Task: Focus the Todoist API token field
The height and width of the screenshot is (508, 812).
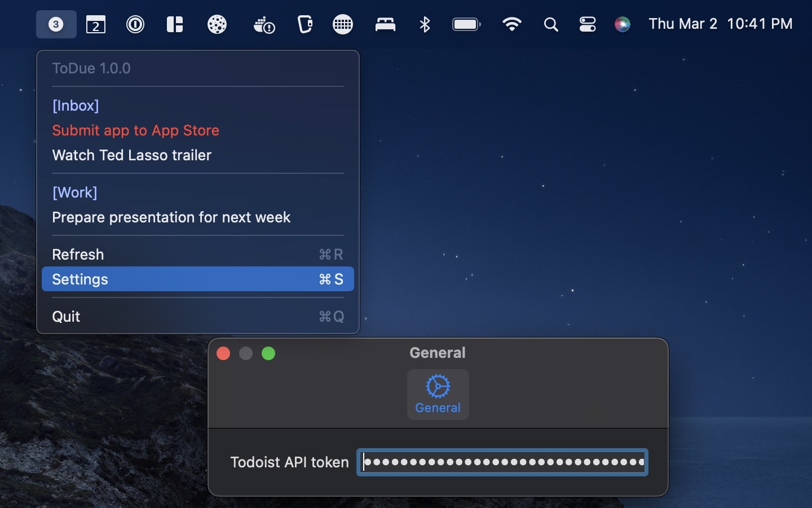Action: click(x=502, y=462)
